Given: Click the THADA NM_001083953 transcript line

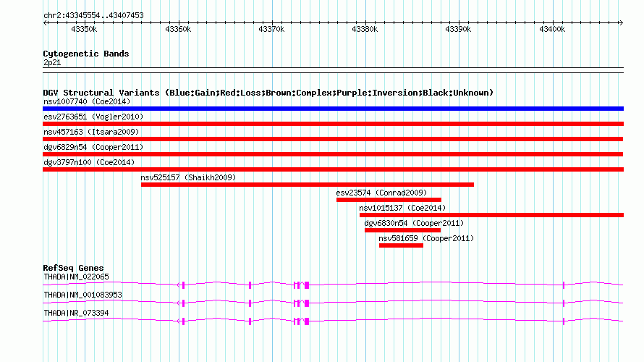Looking at the screenshot, I should [x=333, y=303].
